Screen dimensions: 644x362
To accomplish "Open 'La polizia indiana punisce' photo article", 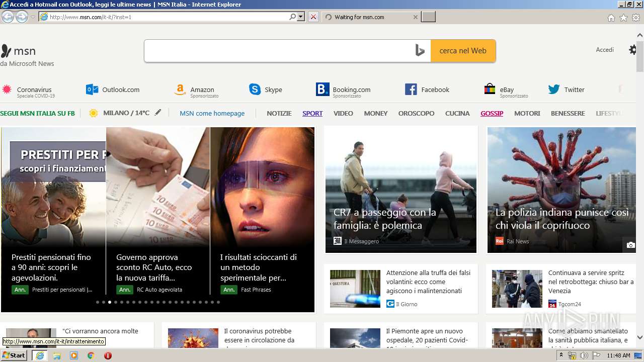I will pyautogui.click(x=561, y=190).
